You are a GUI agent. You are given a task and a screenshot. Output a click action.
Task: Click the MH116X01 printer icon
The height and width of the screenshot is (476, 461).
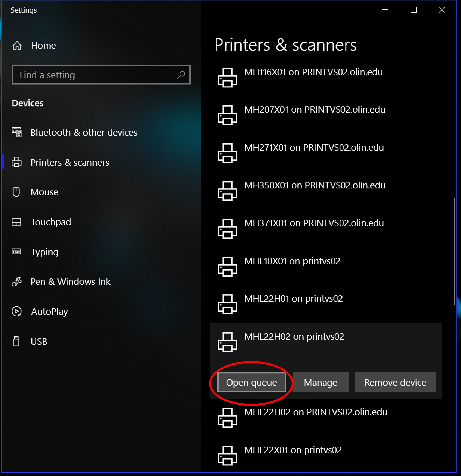tap(227, 77)
